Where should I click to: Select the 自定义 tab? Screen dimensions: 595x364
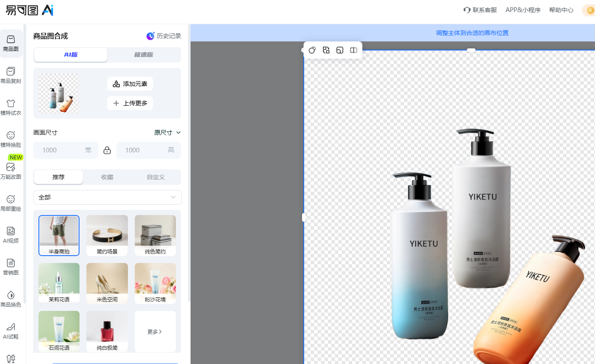156,177
